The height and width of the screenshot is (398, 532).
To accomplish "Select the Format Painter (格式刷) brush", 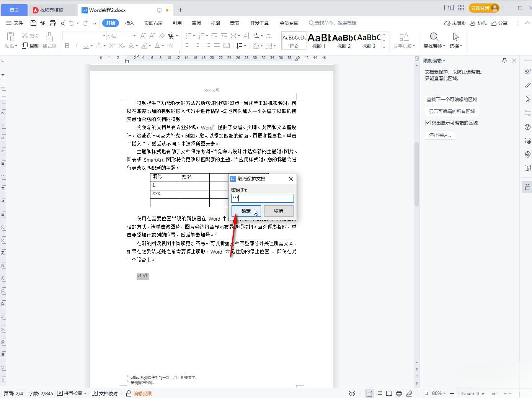I will (x=49, y=40).
